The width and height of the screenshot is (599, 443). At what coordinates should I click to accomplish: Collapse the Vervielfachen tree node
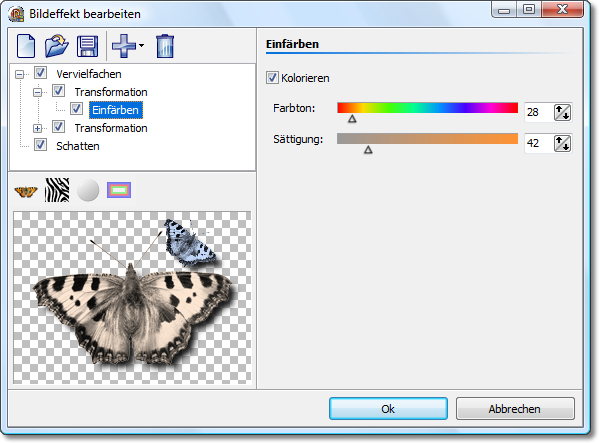point(19,74)
